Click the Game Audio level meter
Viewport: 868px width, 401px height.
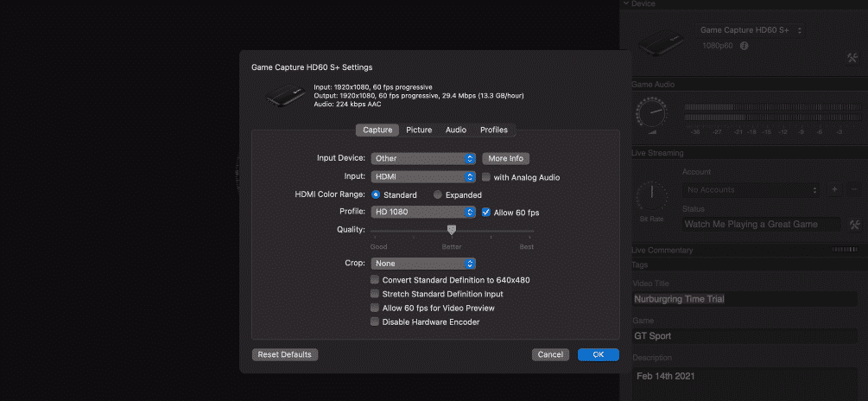pyautogui.click(x=773, y=112)
